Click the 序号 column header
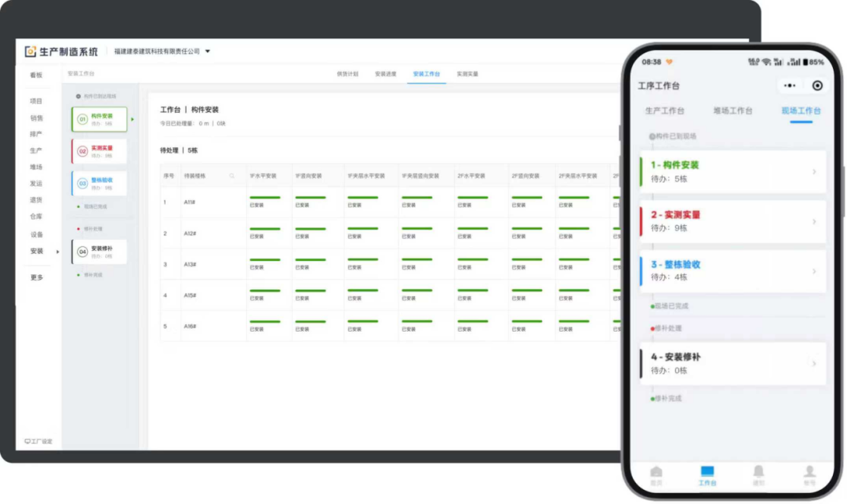847x504 pixels. 169,176
